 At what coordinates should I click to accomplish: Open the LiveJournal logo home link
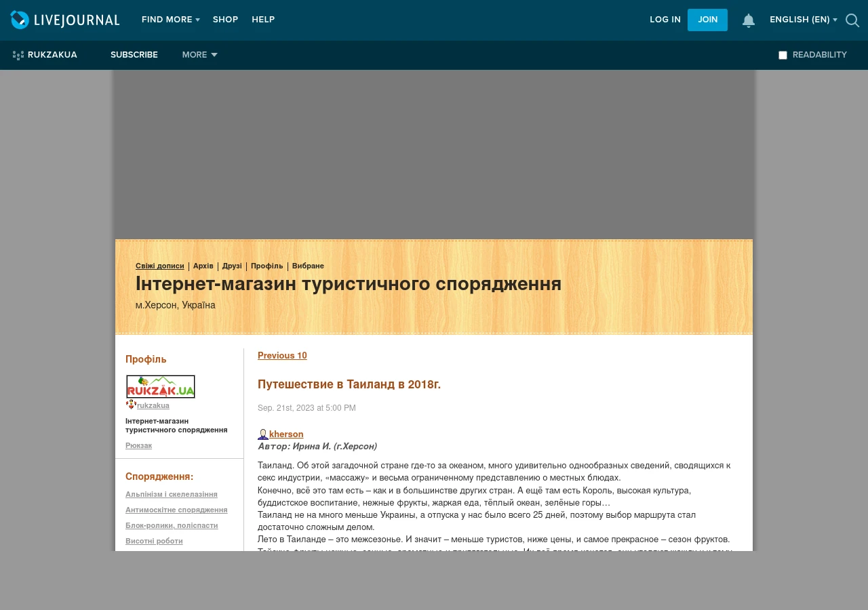[x=65, y=20]
